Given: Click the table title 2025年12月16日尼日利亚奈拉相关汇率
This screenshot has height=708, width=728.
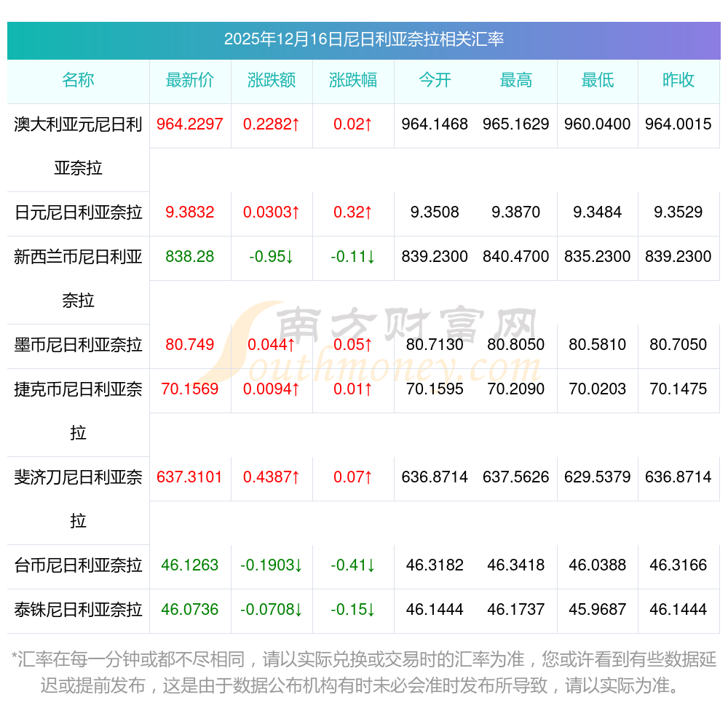Looking at the screenshot, I should click(x=364, y=39).
